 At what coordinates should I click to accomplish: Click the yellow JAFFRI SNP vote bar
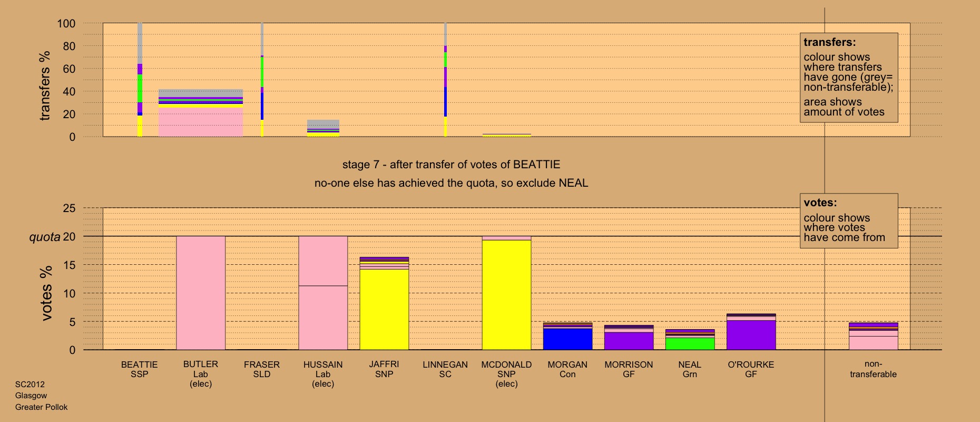384,309
